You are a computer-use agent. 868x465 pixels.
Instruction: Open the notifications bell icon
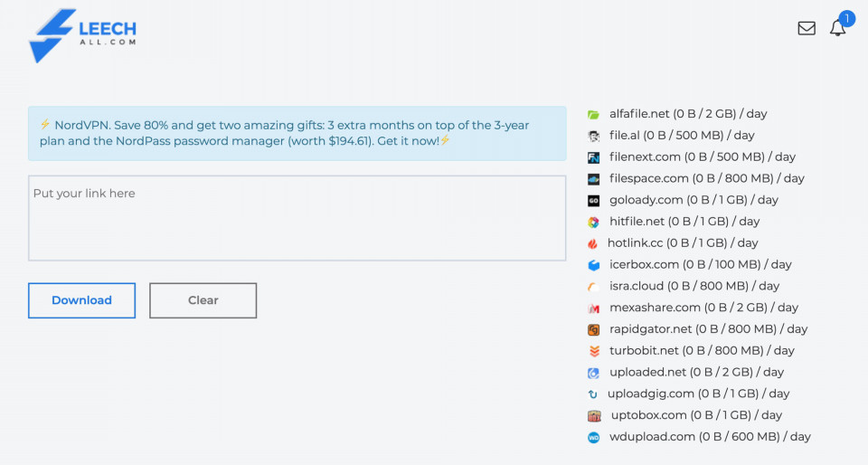tap(837, 28)
